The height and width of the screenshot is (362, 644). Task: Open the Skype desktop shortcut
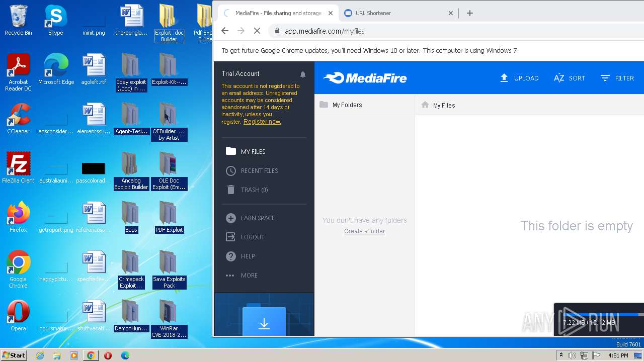pyautogui.click(x=55, y=20)
